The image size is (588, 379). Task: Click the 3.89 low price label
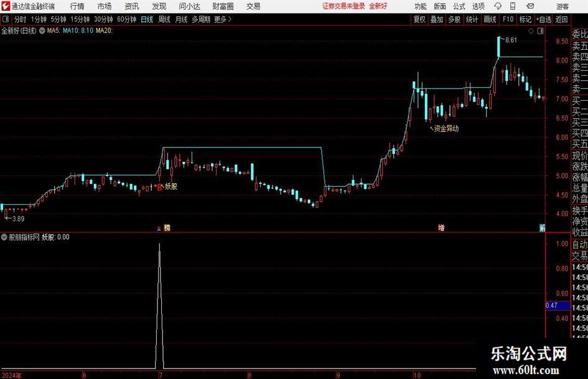pos(19,219)
